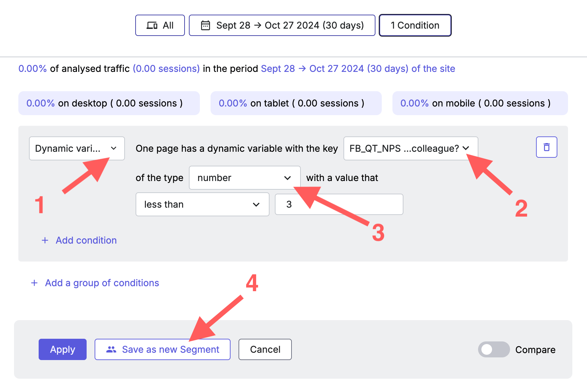This screenshot has height=392, width=587.
Task: Click the Cancel button
Action: (x=265, y=349)
